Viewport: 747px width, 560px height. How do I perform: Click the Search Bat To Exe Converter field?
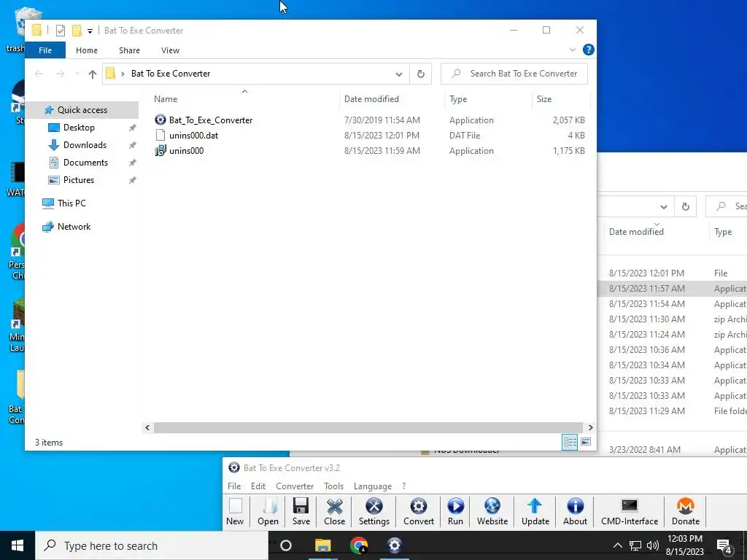coord(514,74)
